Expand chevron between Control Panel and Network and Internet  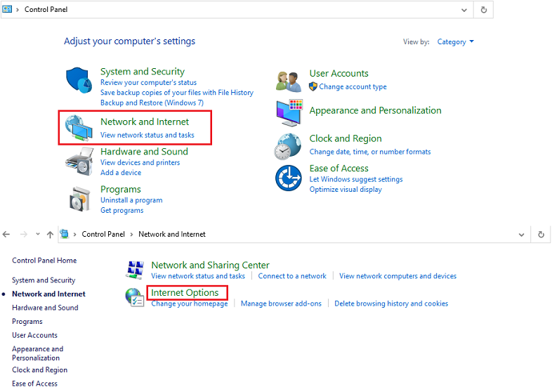[131, 235]
